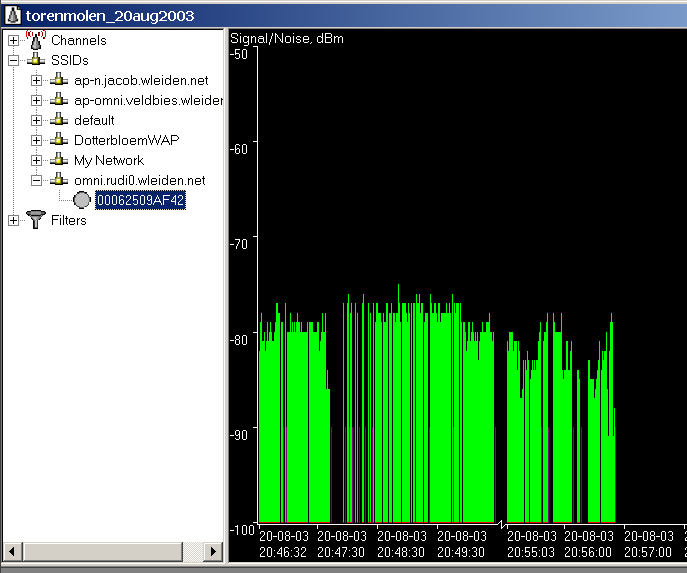Click the DotterbloemWAP network icon
The width and height of the screenshot is (687, 573).
point(60,140)
